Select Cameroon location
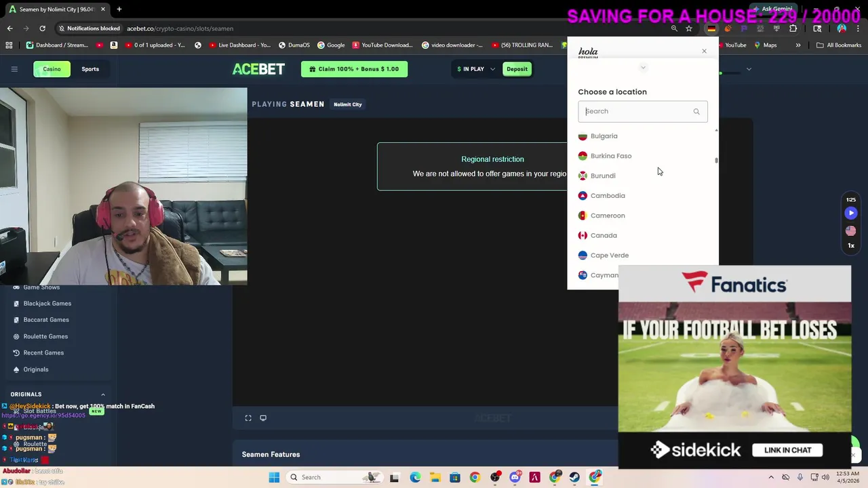868x488 pixels. [x=642, y=216]
